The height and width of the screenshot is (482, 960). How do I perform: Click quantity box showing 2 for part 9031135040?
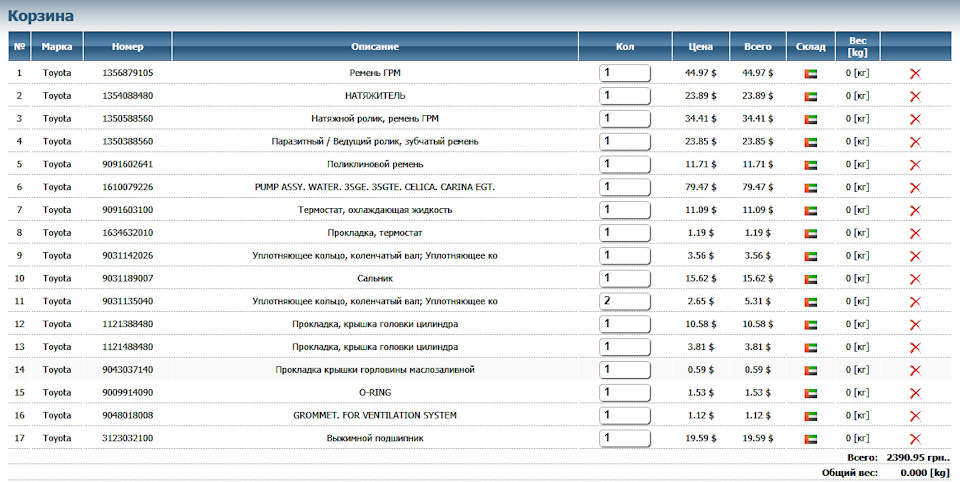624,301
